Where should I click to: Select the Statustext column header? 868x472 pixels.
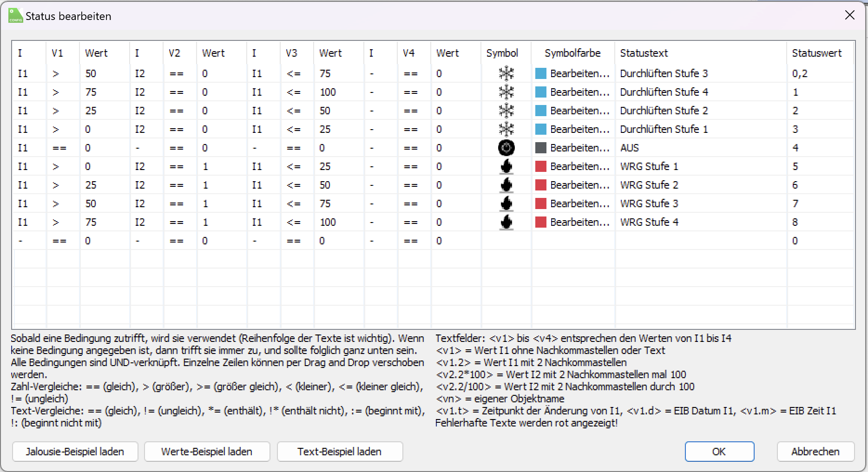[x=701, y=53]
